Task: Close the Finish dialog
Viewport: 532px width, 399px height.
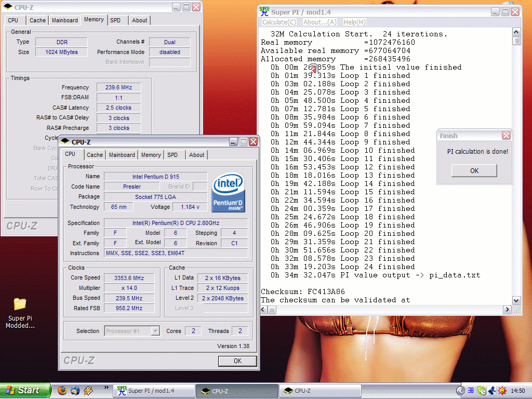Action: pos(506,136)
